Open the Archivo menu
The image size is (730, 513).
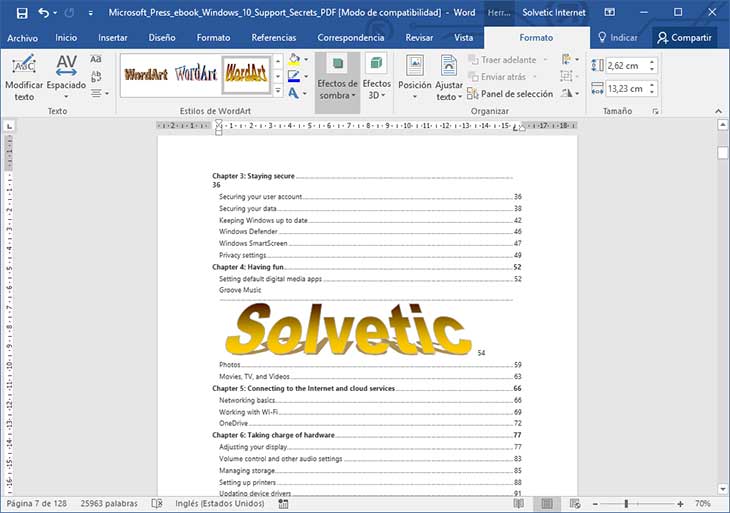[22, 38]
